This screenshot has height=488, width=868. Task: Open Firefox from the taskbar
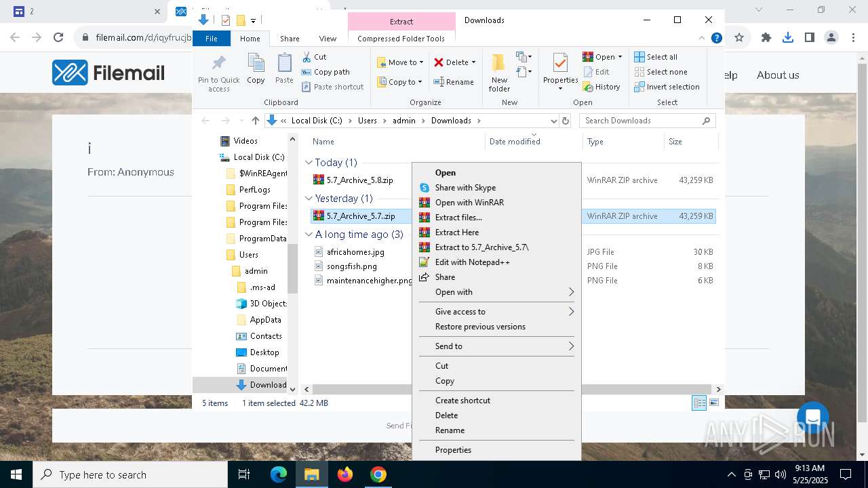(345, 474)
